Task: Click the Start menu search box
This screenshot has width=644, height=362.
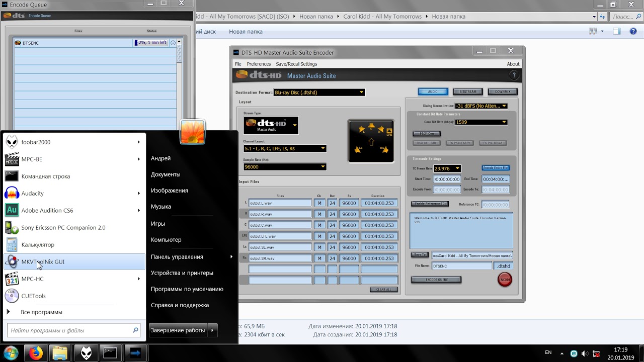Action: click(x=74, y=330)
